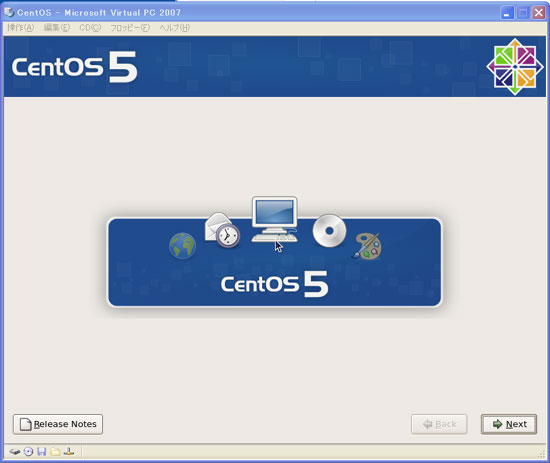Screen dimensions: 550x463
Task: Click the envelope and clock icon
Action: 222,230
